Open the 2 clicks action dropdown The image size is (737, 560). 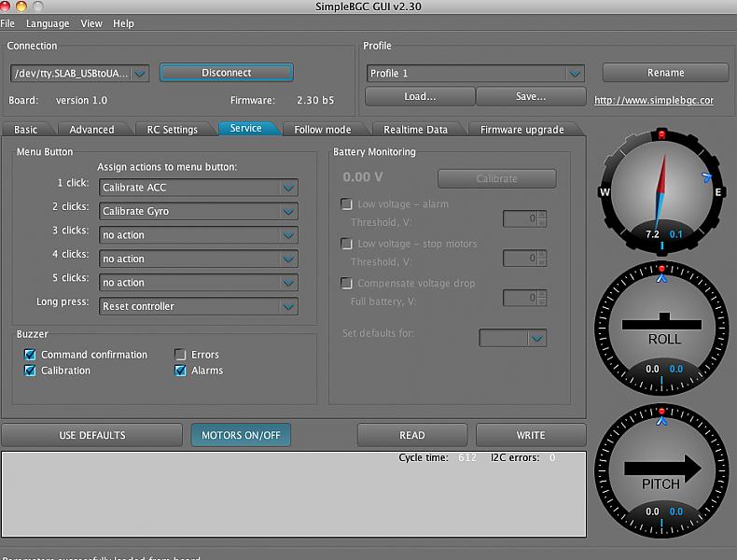click(199, 211)
